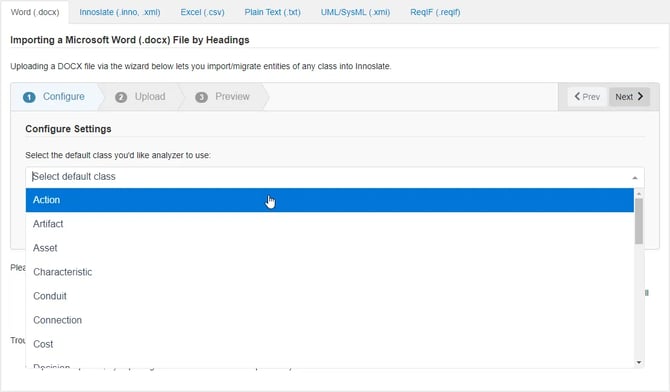Switch to the ReqIF (.reqif) tab
Viewport: 670px width, 392px height.
(435, 12)
